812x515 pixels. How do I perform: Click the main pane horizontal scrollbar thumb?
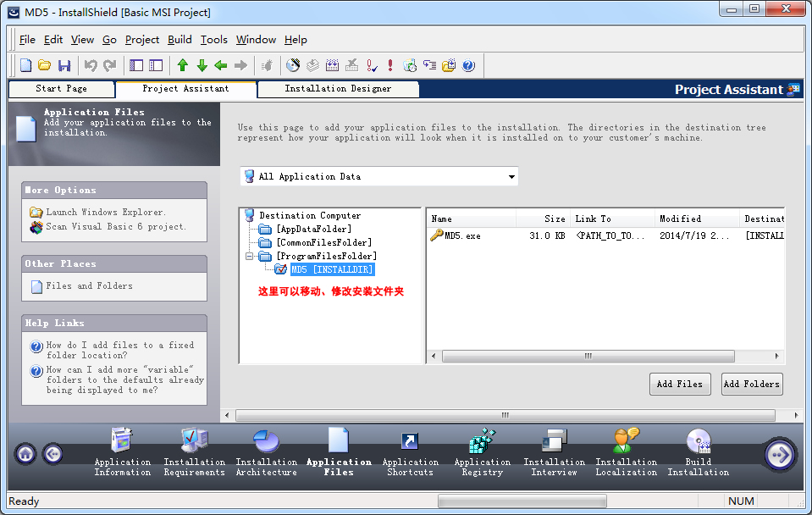tap(505, 416)
